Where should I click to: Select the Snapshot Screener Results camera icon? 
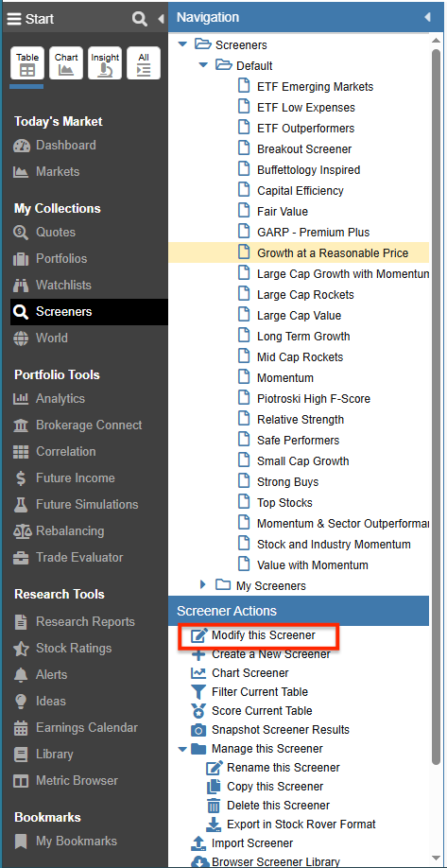pyautogui.click(x=198, y=730)
